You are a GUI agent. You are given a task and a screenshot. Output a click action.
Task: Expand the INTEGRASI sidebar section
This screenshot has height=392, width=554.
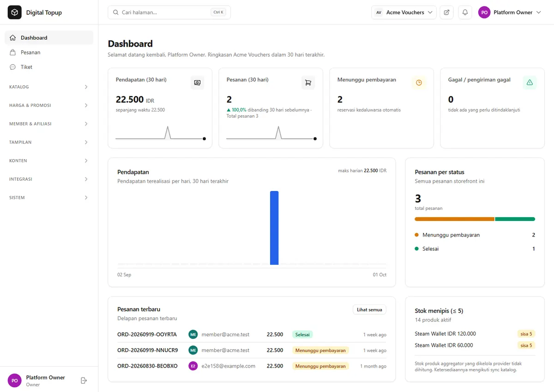[49, 179]
